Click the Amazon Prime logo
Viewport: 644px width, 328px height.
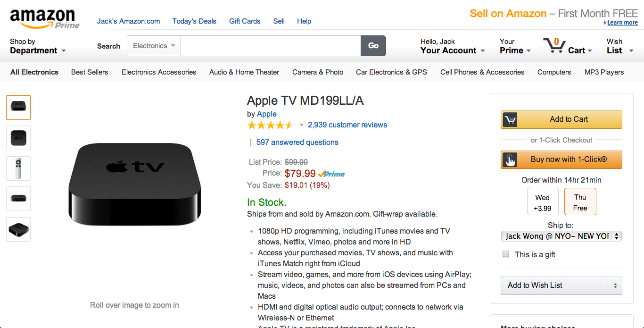[45, 18]
